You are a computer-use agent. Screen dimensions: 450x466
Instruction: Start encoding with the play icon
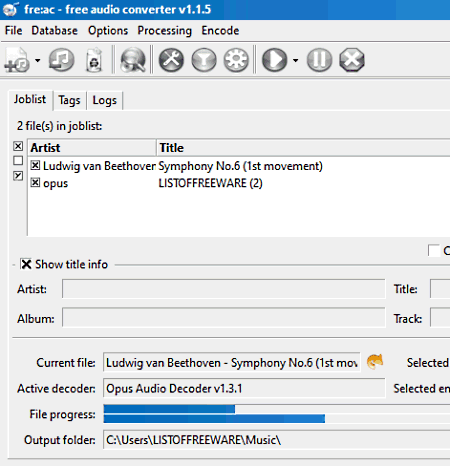[274, 60]
